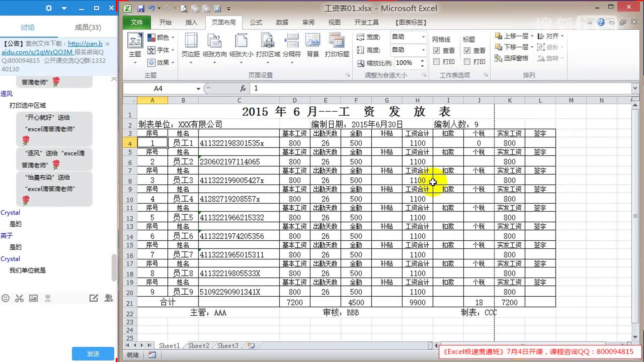This screenshot has width=644, height=362.
Task: Click the 发送 send button in chat
Action: (93, 354)
